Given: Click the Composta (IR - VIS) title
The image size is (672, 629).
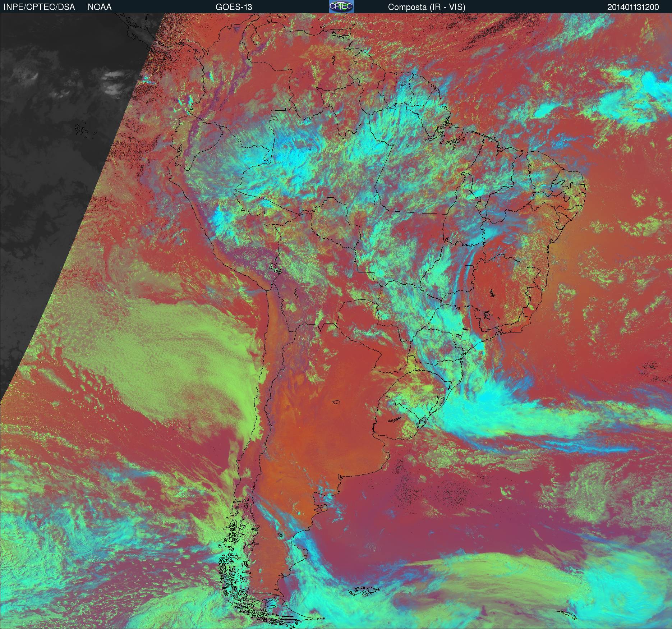Looking at the screenshot, I should [427, 7].
